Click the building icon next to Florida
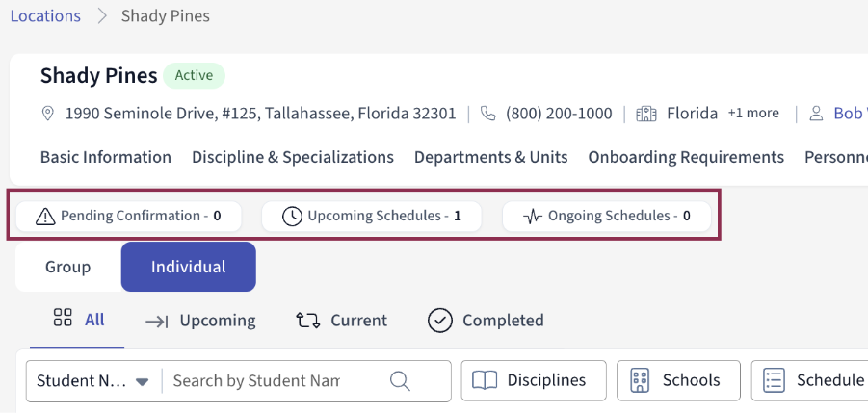Image resolution: width=868 pixels, height=413 pixels. coord(645,114)
